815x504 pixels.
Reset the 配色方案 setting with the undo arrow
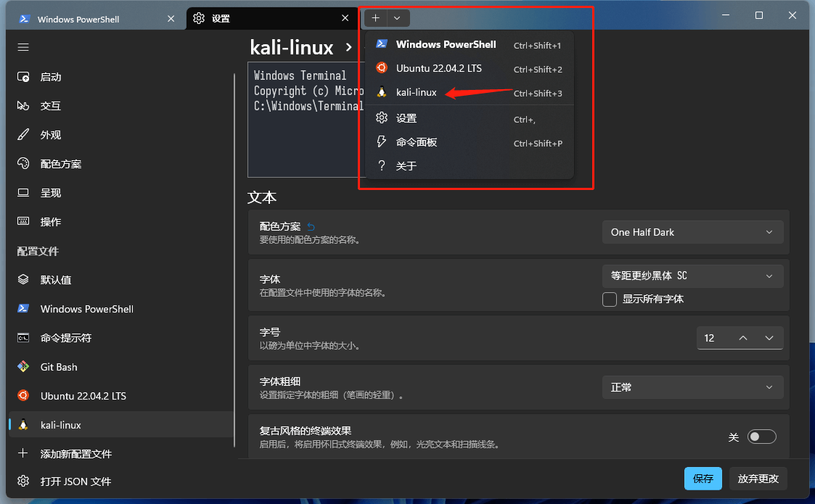[x=311, y=226]
